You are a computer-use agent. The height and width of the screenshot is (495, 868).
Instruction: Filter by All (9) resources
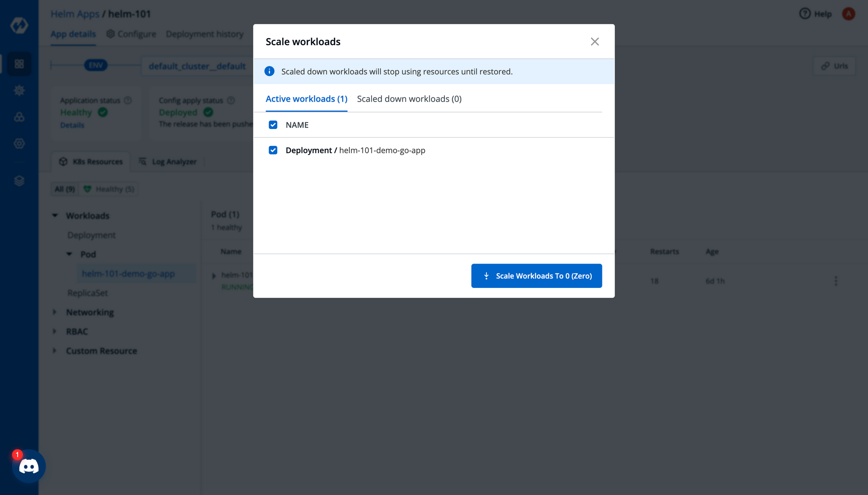tap(65, 189)
